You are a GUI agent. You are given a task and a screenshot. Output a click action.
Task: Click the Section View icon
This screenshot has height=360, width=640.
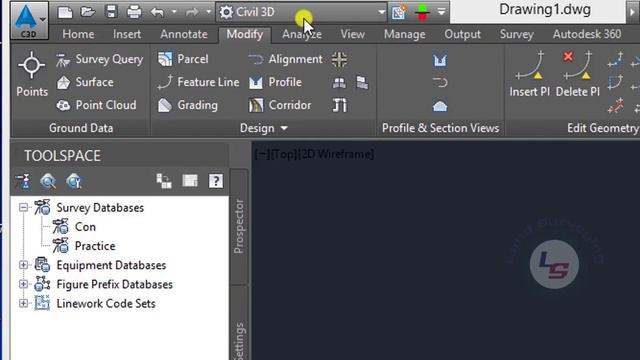pos(440,106)
